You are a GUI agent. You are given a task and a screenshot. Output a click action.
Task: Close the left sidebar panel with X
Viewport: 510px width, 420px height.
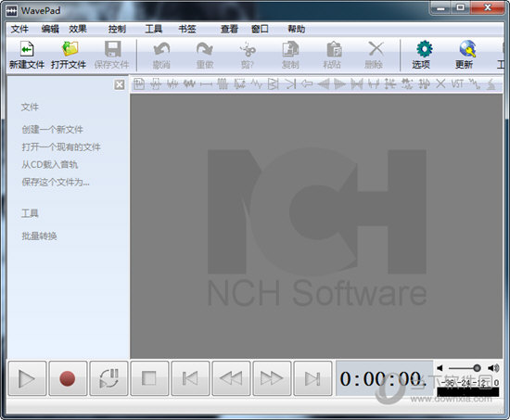tap(120, 85)
